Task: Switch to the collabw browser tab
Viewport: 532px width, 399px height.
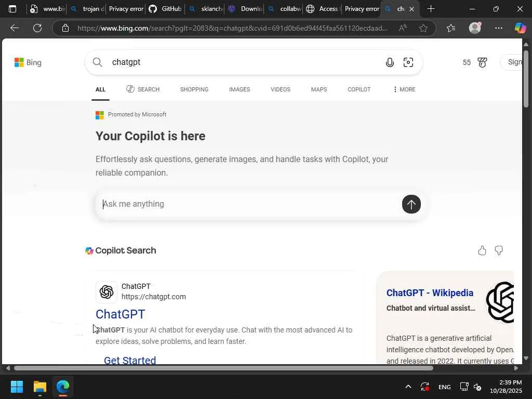Action: point(284,9)
